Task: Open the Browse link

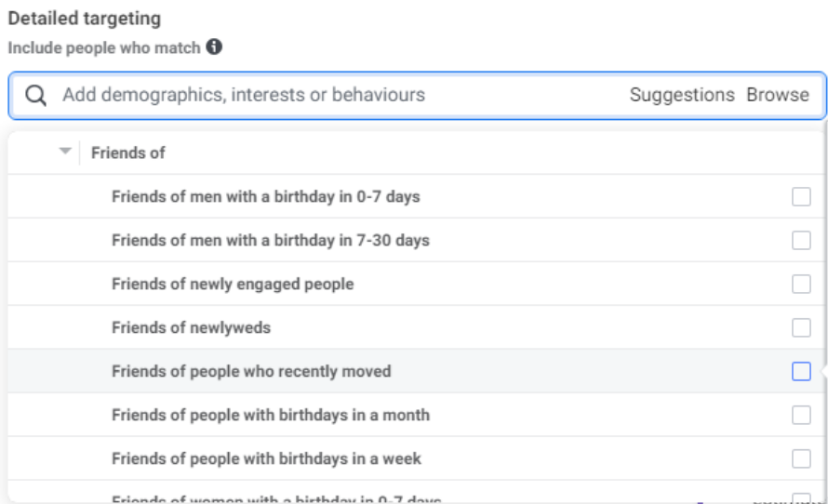Action: click(x=778, y=95)
